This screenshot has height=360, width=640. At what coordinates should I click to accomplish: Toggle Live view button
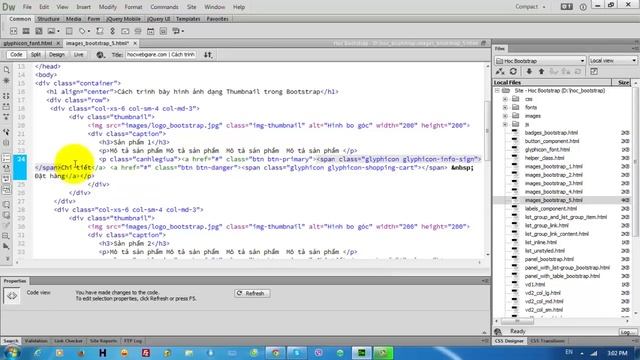78,55
